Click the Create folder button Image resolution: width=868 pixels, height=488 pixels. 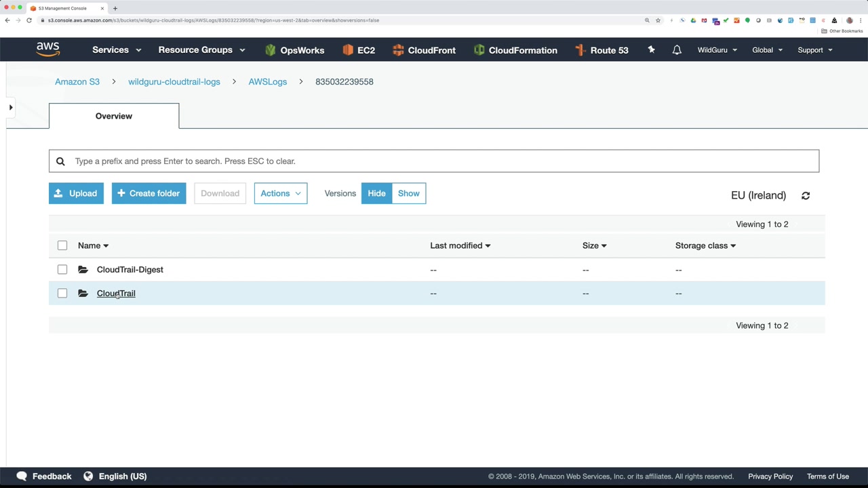(149, 193)
